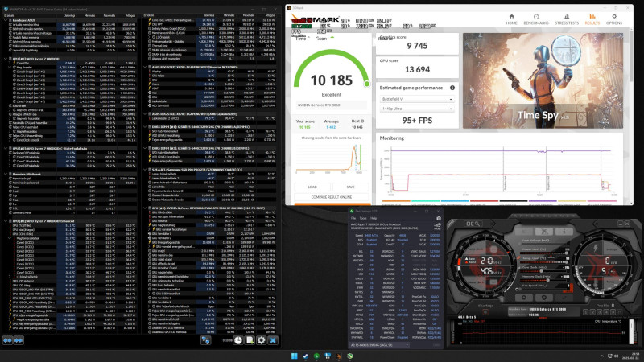Collapse the S.M.A.R.T. Samsung SSD group
This screenshot has height=362, width=644.
point(146,170)
